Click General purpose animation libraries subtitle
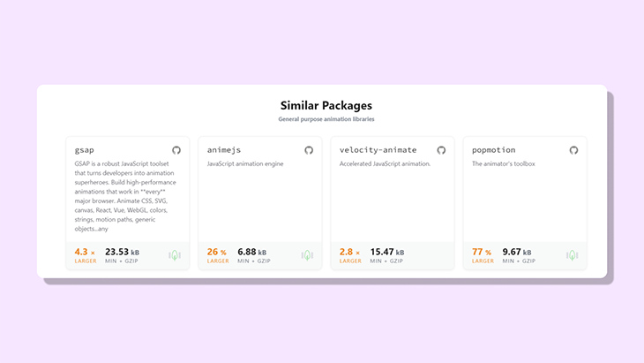The height and width of the screenshot is (363, 644). pos(326,119)
